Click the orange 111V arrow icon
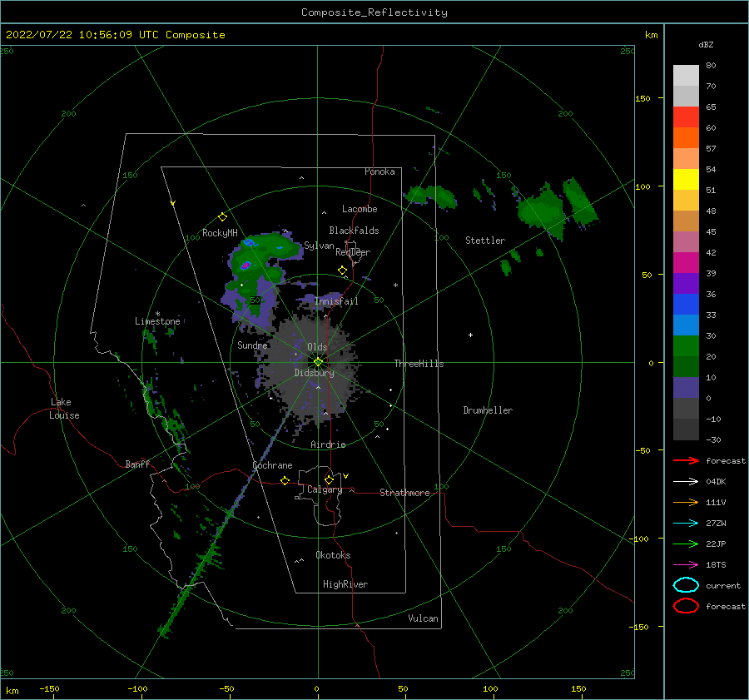The width and height of the screenshot is (749, 700). [686, 502]
